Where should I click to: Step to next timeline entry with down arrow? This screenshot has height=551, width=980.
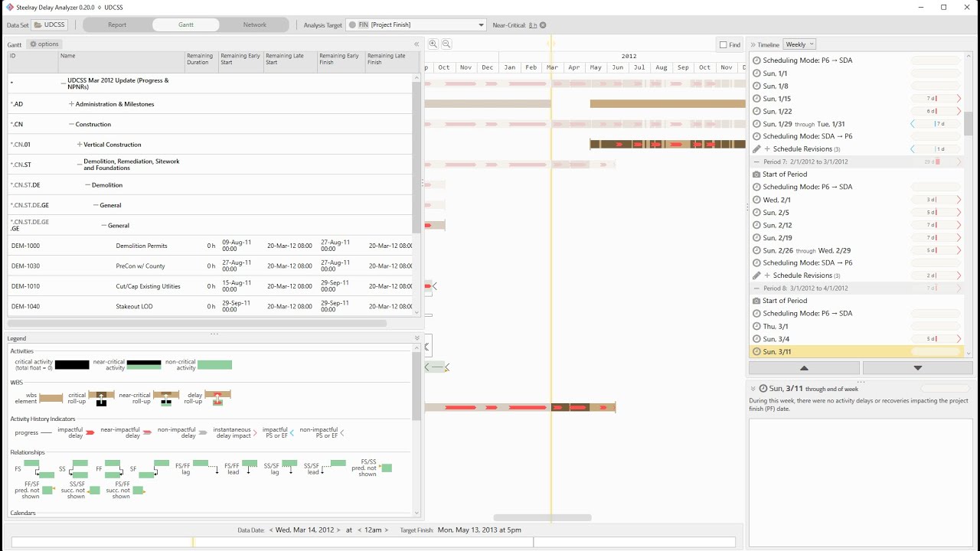[x=917, y=368]
